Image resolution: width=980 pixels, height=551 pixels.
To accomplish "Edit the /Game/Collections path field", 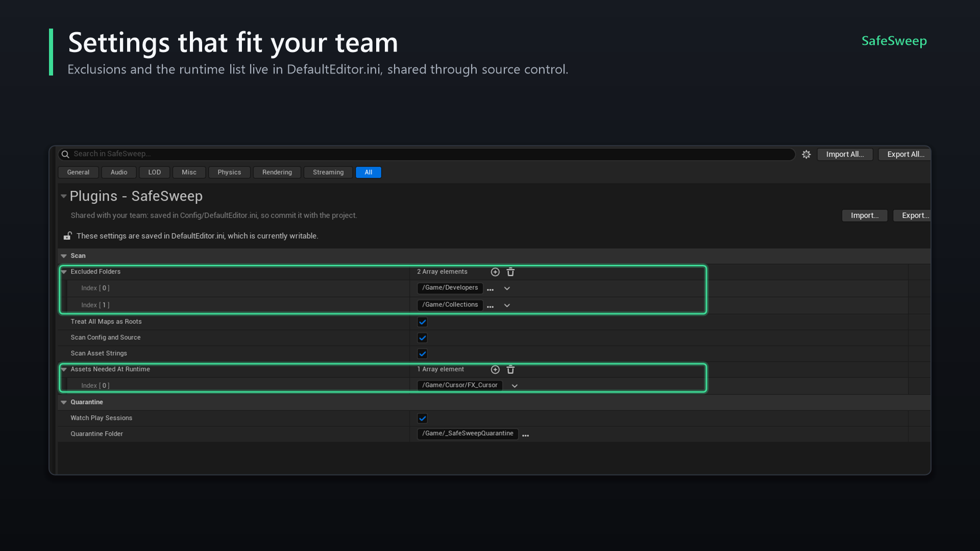I will [450, 305].
